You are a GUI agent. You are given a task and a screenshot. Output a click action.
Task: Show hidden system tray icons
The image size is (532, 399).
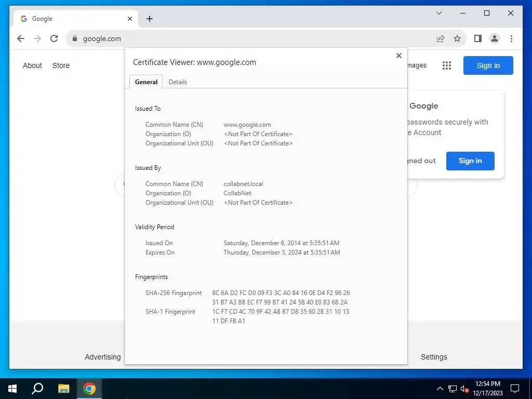[x=440, y=389]
